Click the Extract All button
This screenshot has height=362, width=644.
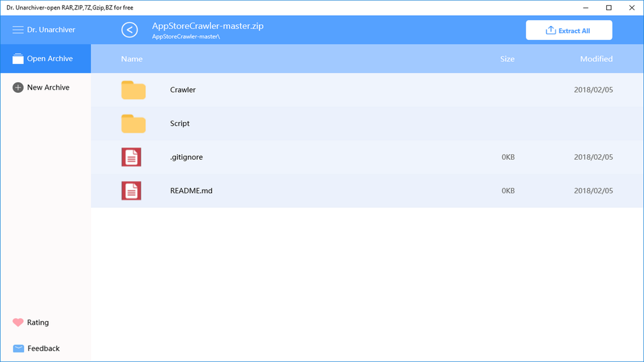[x=569, y=30]
